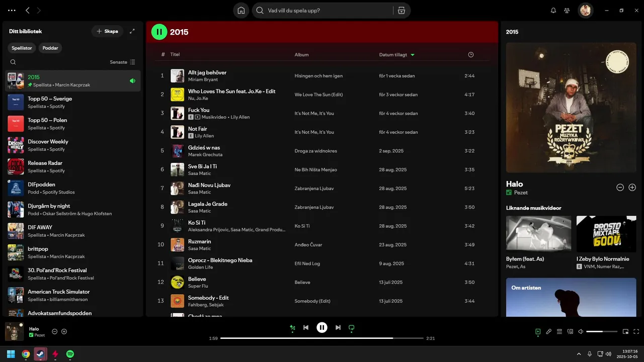Open the Senaste sort dropdown
Image resolution: width=644 pixels, height=362 pixels.
(x=123, y=62)
